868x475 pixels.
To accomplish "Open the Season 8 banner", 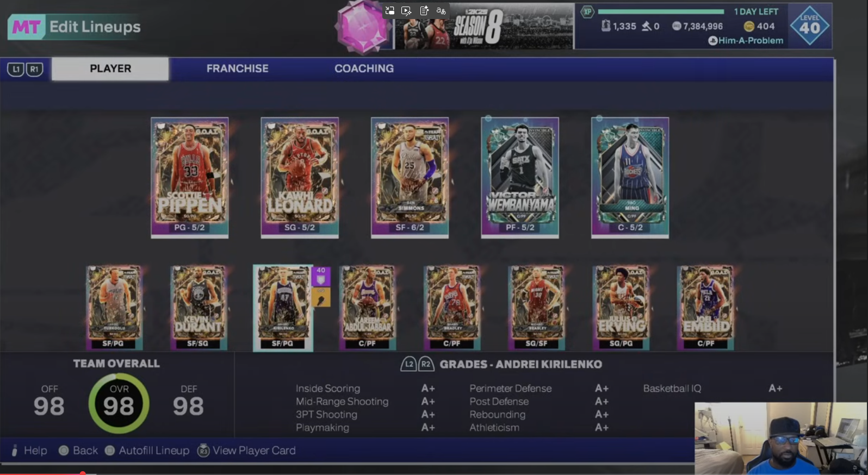I will point(483,27).
